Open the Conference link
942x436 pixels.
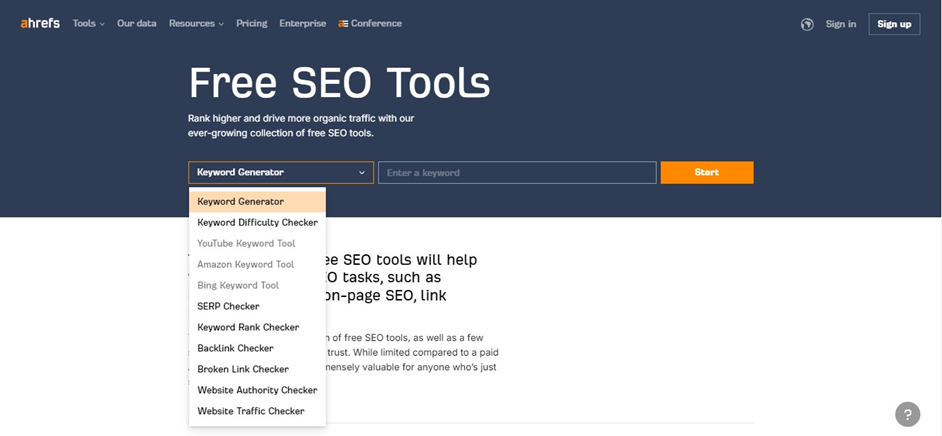coord(371,24)
